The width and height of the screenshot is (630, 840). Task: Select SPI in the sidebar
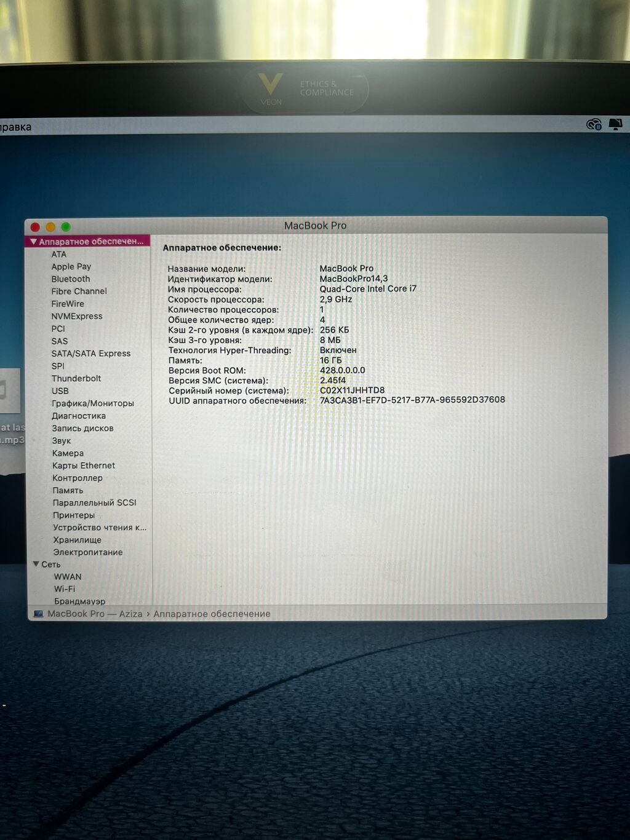(x=58, y=366)
